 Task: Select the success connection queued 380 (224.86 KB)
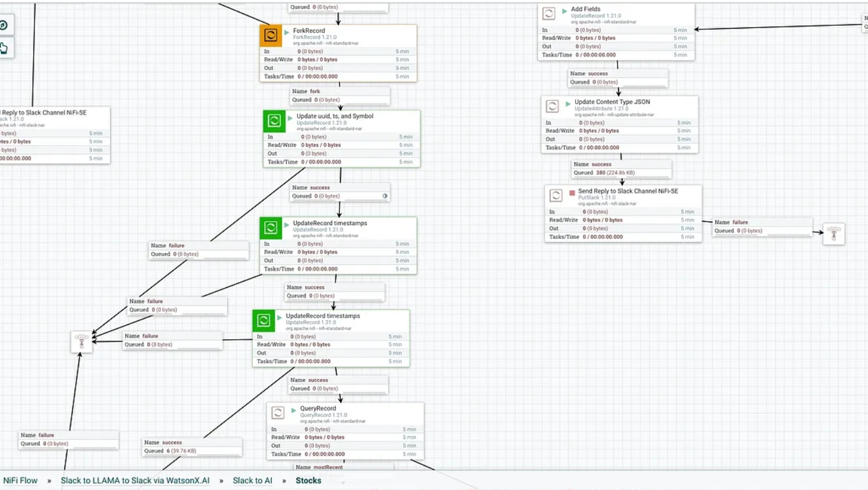(621, 168)
